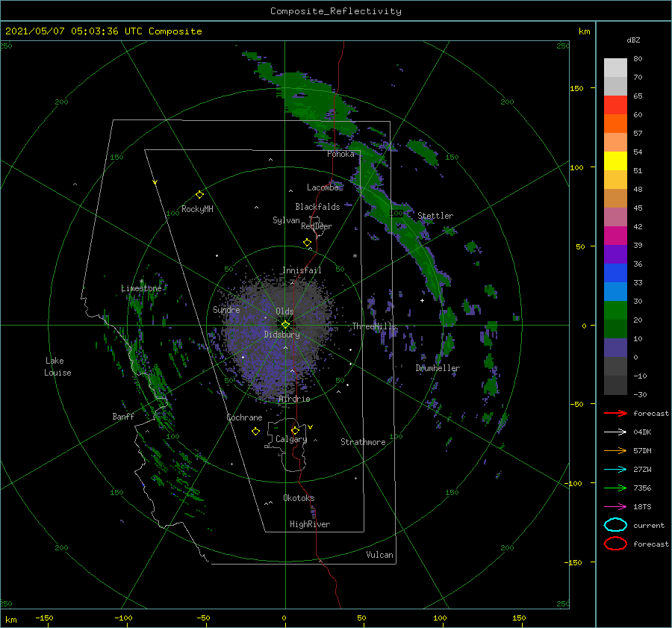Click the 150 tick on right axis
The width and height of the screenshot is (672, 628).
coord(576,88)
